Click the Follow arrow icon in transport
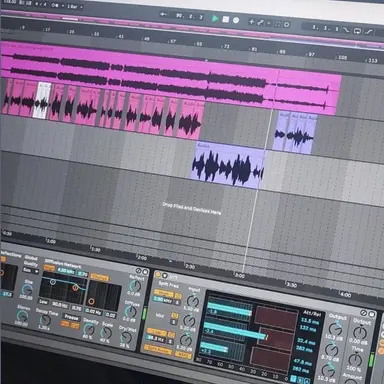Viewport: 384px width, 384px height. [x=163, y=14]
